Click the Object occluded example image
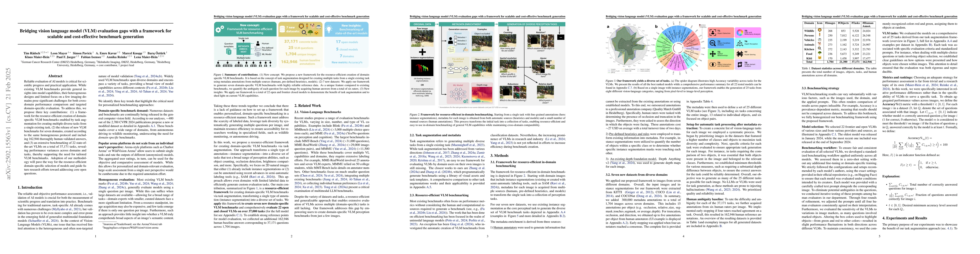This screenshot has height=254, width=980. 482,43
